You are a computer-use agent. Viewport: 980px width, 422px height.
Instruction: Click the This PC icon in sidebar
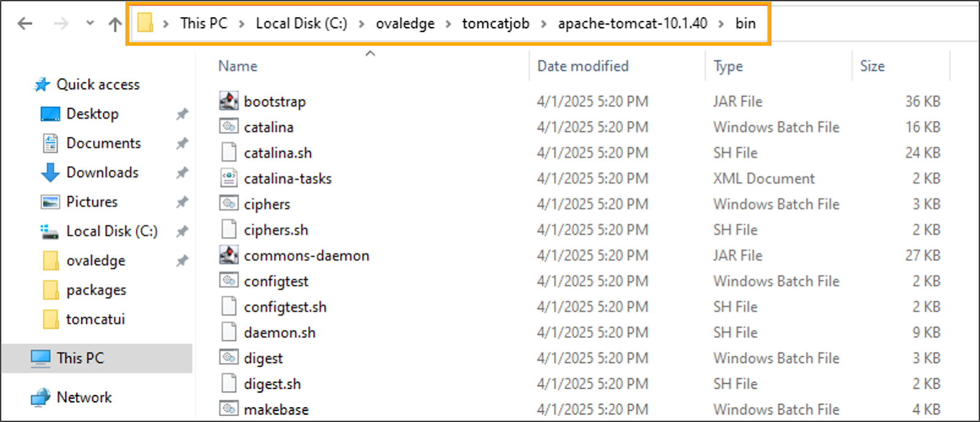[40, 358]
